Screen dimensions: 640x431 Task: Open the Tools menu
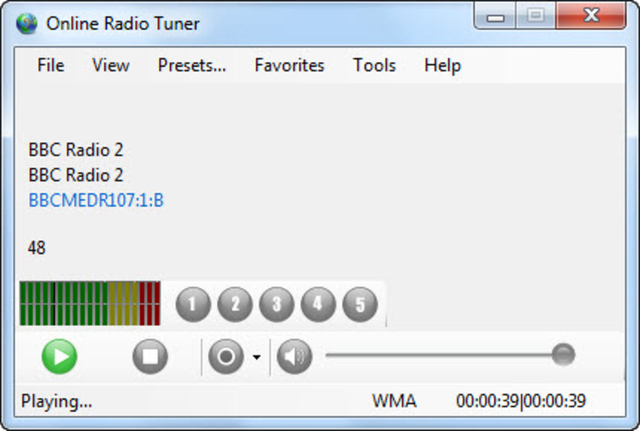374,65
